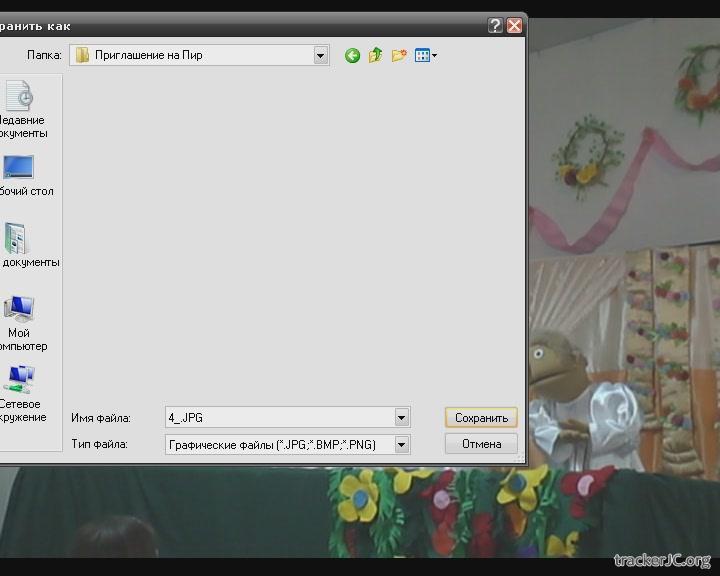Create a new folder
The width and height of the screenshot is (720, 576).
pyautogui.click(x=399, y=56)
